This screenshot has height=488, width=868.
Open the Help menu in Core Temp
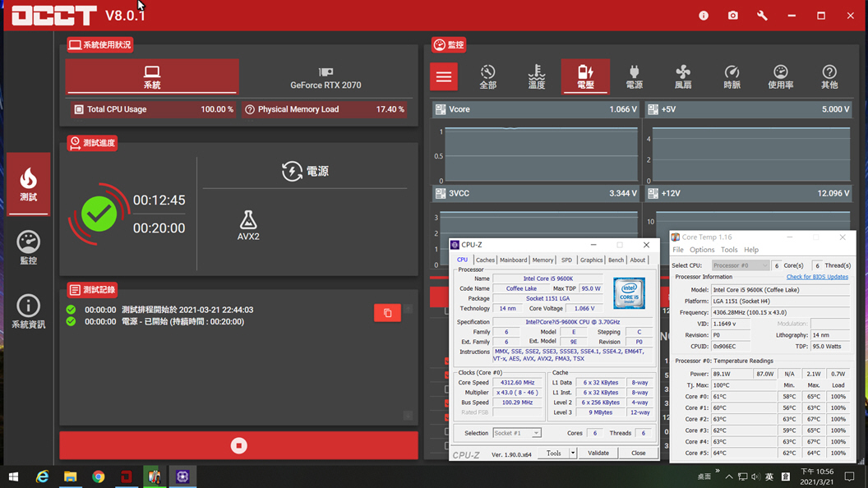(x=751, y=250)
